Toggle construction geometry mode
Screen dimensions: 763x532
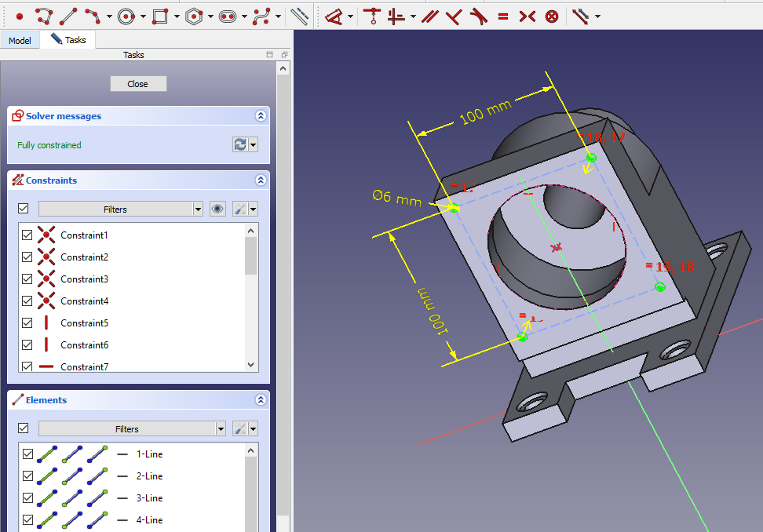(299, 16)
